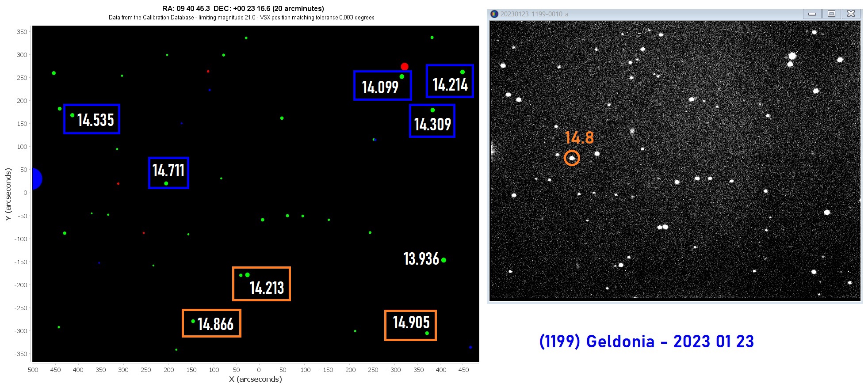Select the 14.866 magnitude label

(x=215, y=325)
